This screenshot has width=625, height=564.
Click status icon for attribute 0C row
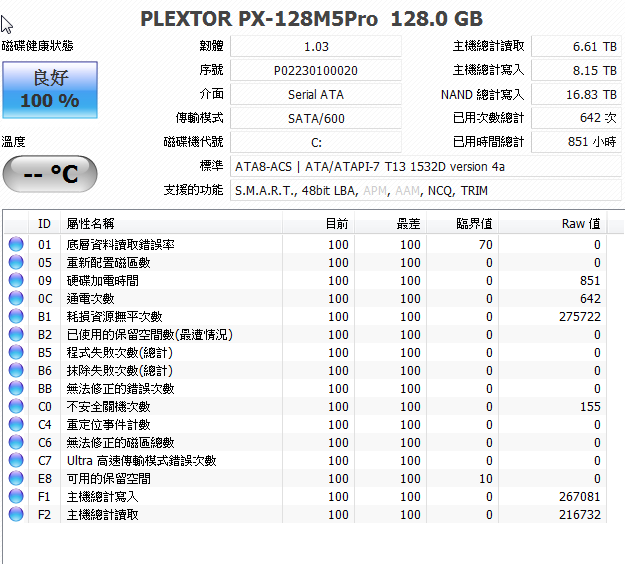(16, 298)
